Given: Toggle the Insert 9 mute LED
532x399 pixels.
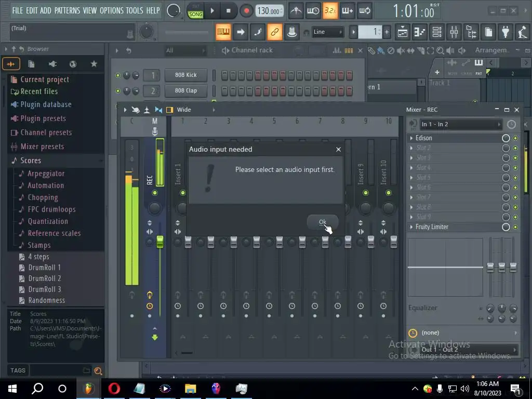Looking at the screenshot, I should (365, 193).
